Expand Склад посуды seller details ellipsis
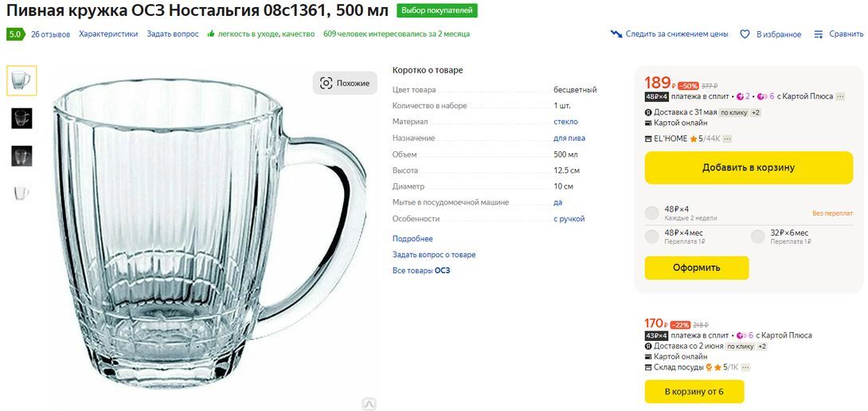The height and width of the screenshot is (411, 868). point(745,367)
